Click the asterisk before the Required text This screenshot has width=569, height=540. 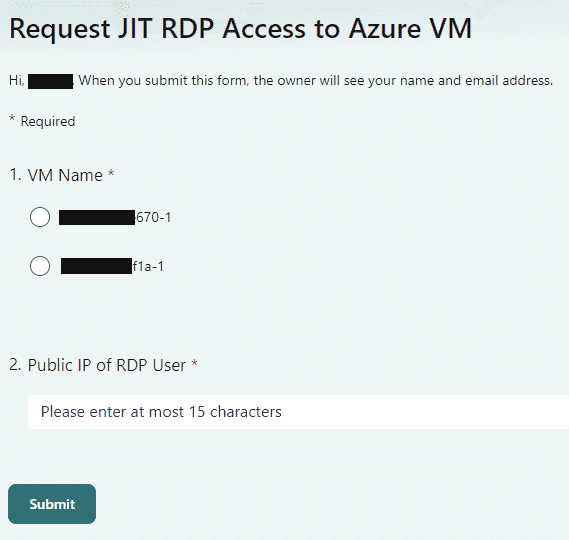coord(12,118)
